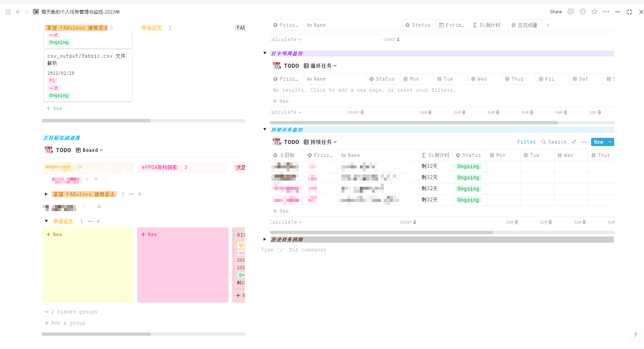Image resolution: width=644 pixels, height=349 pixels.
Task: Open 掌握 FABulous group options ellipsis
Action: pos(131,194)
